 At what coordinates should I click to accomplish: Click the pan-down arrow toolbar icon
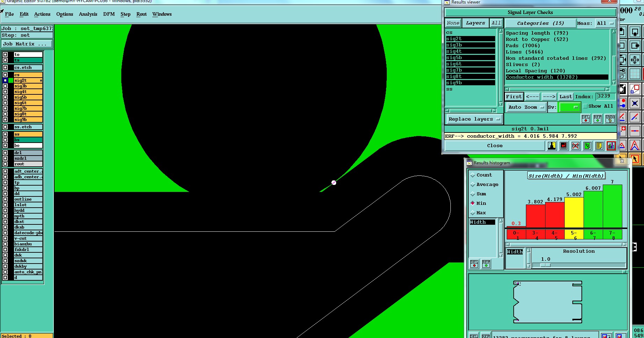point(635,32)
